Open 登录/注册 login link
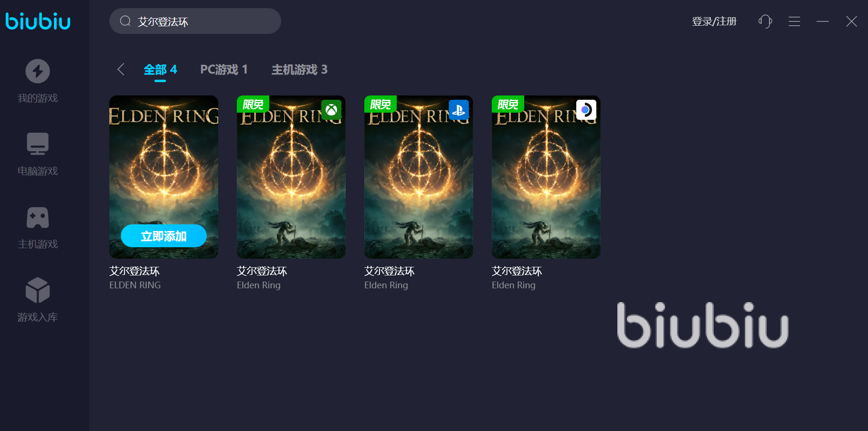Viewport: 868px width, 431px height. click(x=714, y=21)
